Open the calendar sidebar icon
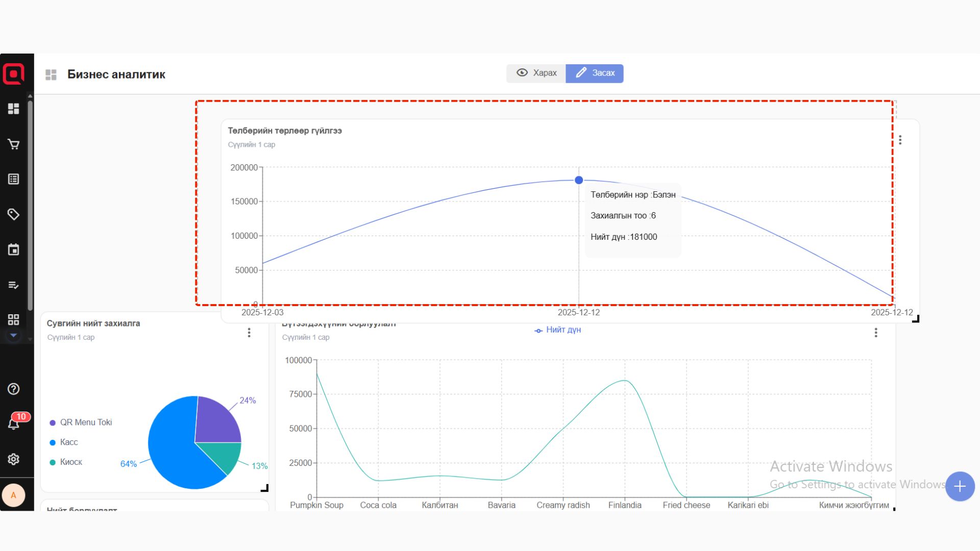The image size is (980, 551). 14,249
